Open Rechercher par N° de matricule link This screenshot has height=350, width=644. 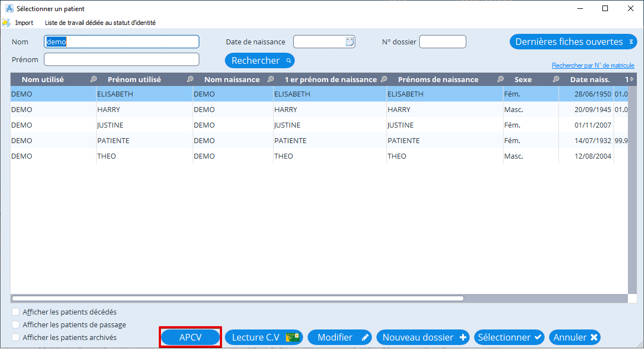pyautogui.click(x=593, y=65)
